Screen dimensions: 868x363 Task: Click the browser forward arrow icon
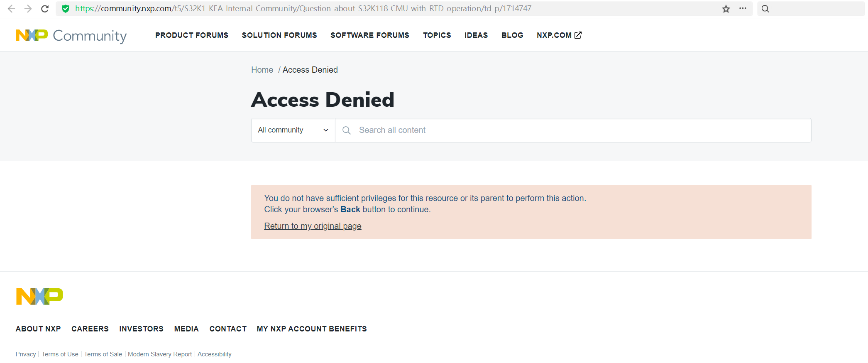pos(28,9)
